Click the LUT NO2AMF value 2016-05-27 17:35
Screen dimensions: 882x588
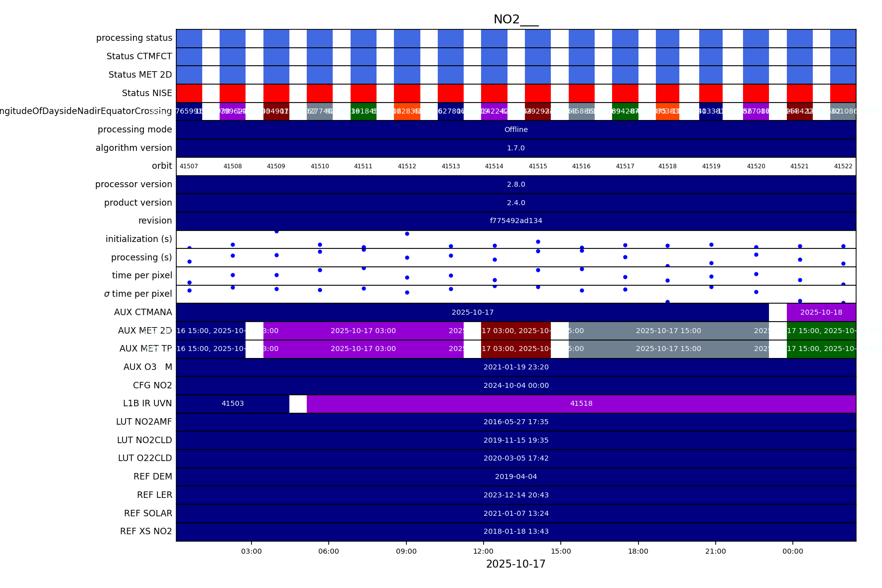click(x=515, y=422)
